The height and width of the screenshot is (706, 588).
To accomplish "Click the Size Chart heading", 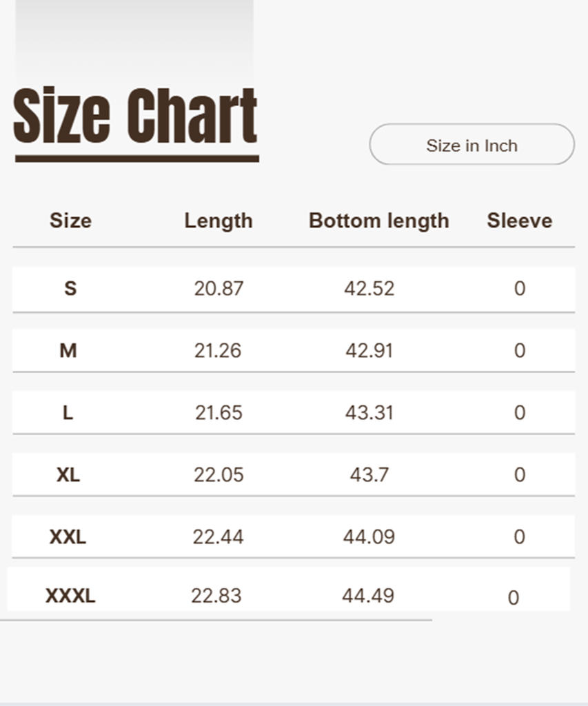I will coord(135,117).
